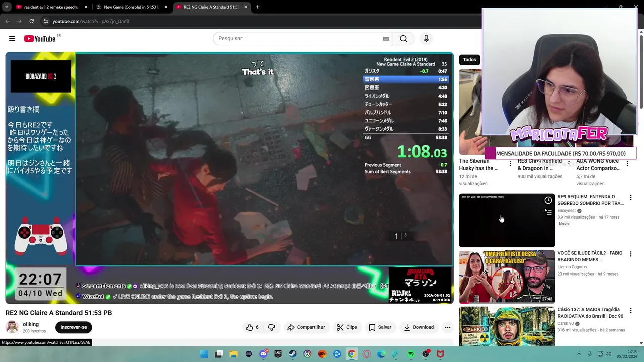Close the resident evil 2 remake speedrun tab
The width and height of the screenshot is (644, 362).
(x=86, y=7)
